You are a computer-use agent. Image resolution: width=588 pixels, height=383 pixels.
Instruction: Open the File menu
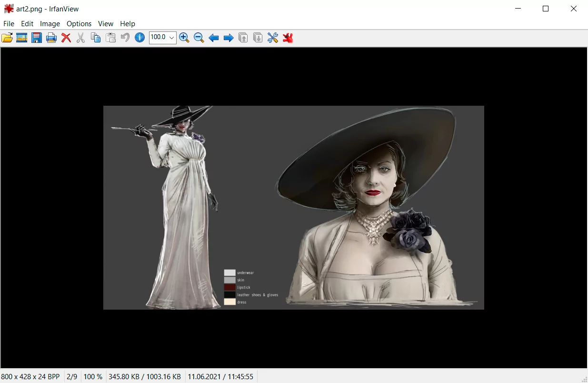[x=9, y=23]
